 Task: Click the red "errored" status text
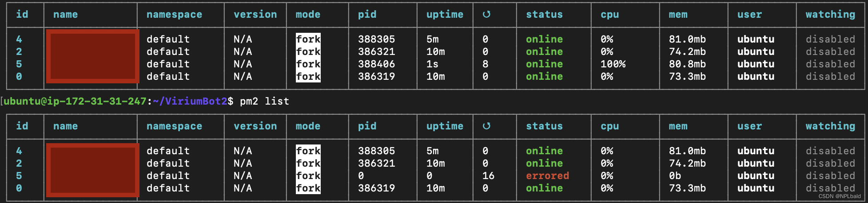point(547,176)
